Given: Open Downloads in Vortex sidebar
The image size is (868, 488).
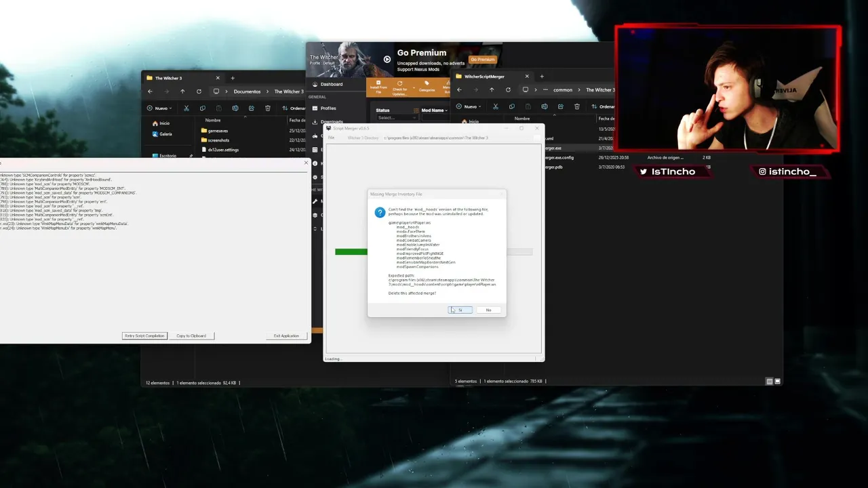Looking at the screenshot, I should [x=328, y=122].
